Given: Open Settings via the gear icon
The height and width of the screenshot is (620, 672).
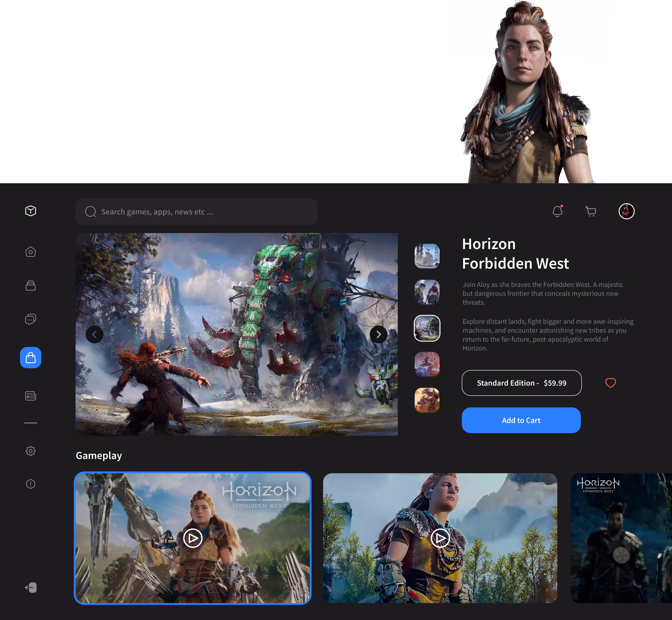Looking at the screenshot, I should click(30, 451).
